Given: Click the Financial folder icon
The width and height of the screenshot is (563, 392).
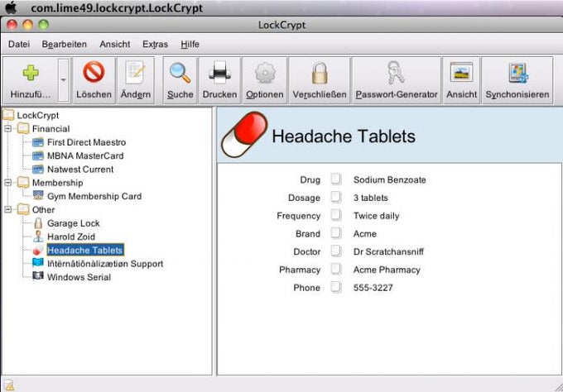Looking at the screenshot, I should coord(23,128).
